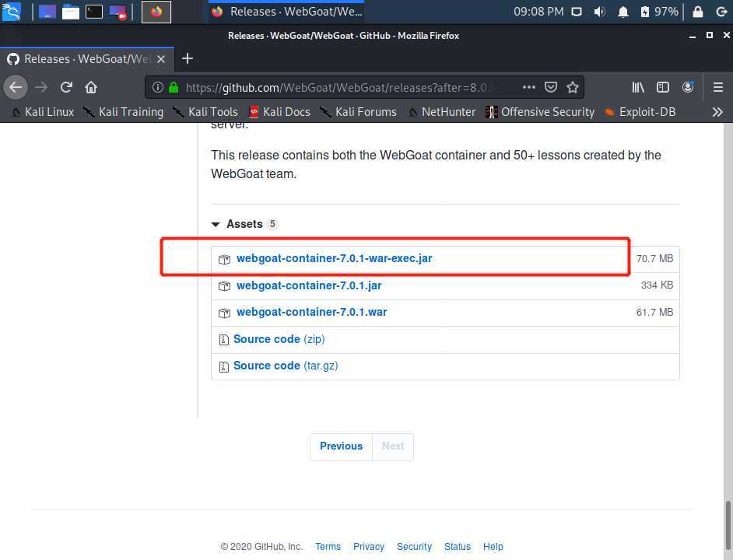Click the Assets count badge 5
This screenshot has width=733, height=560.
(x=272, y=224)
